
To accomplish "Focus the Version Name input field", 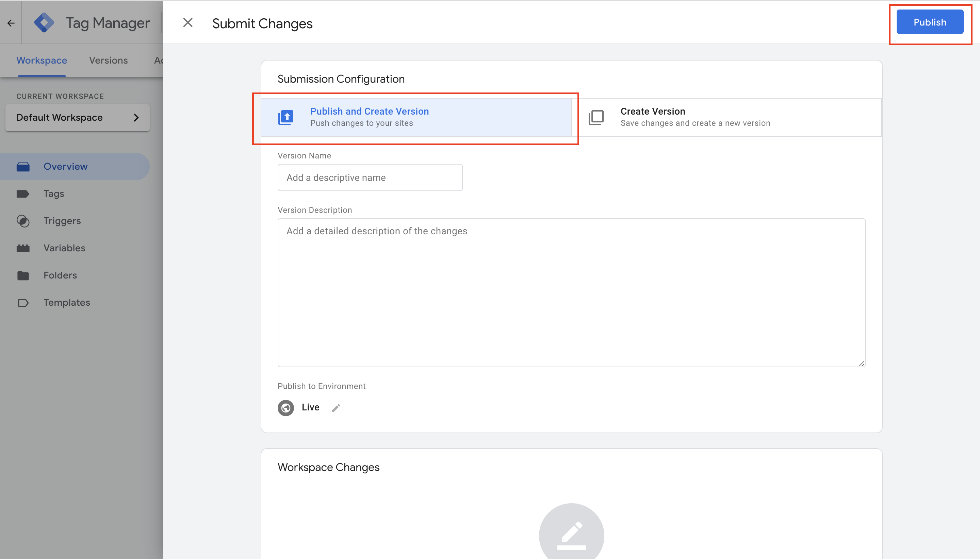I will (x=370, y=177).
